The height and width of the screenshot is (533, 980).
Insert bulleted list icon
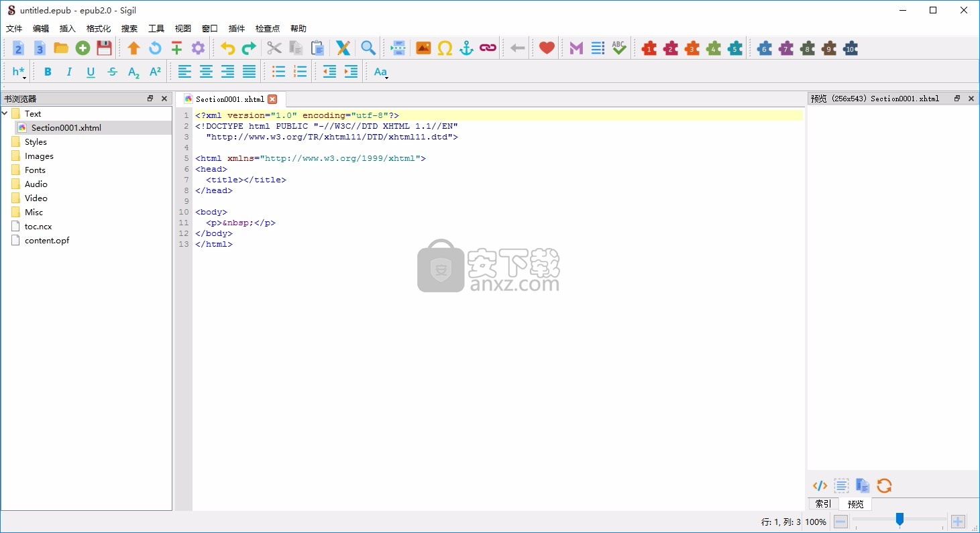pyautogui.click(x=278, y=72)
